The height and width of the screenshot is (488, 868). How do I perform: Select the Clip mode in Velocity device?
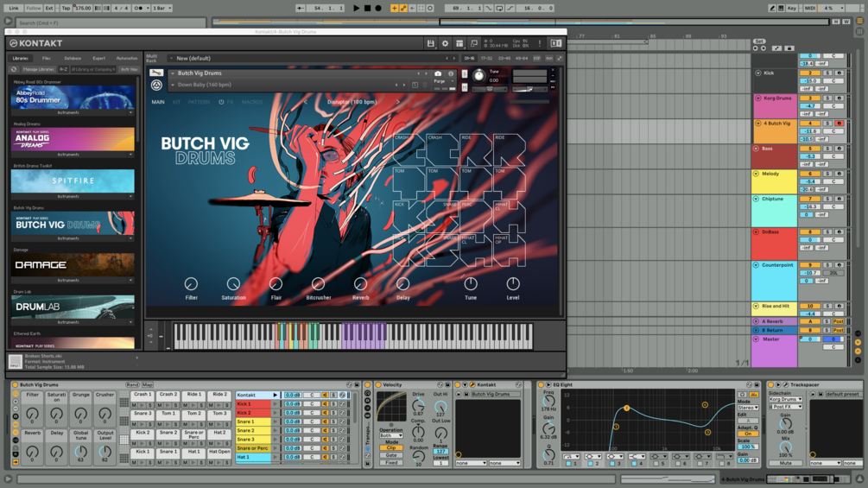391,448
